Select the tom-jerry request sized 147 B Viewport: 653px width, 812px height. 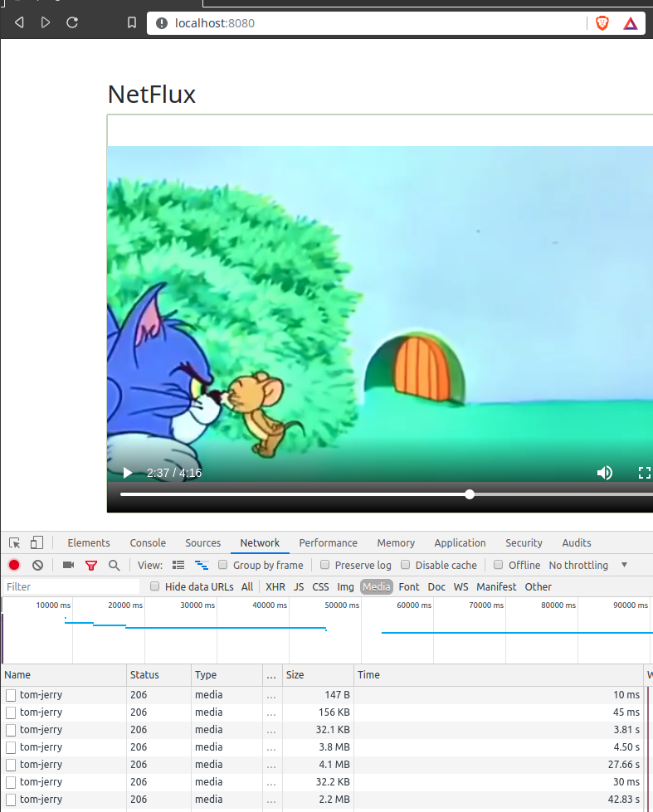point(322,695)
